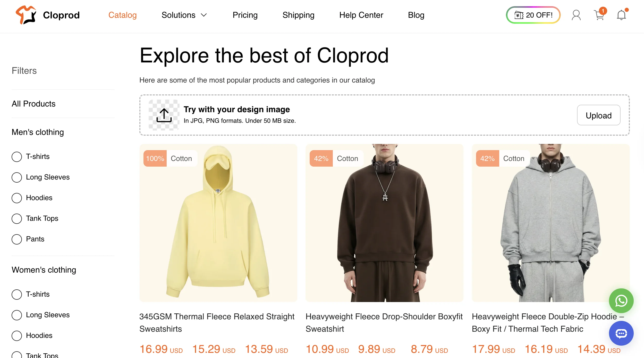Select the men's Hoodies filter radio button
Screen dimensions: 644x358
(17, 198)
